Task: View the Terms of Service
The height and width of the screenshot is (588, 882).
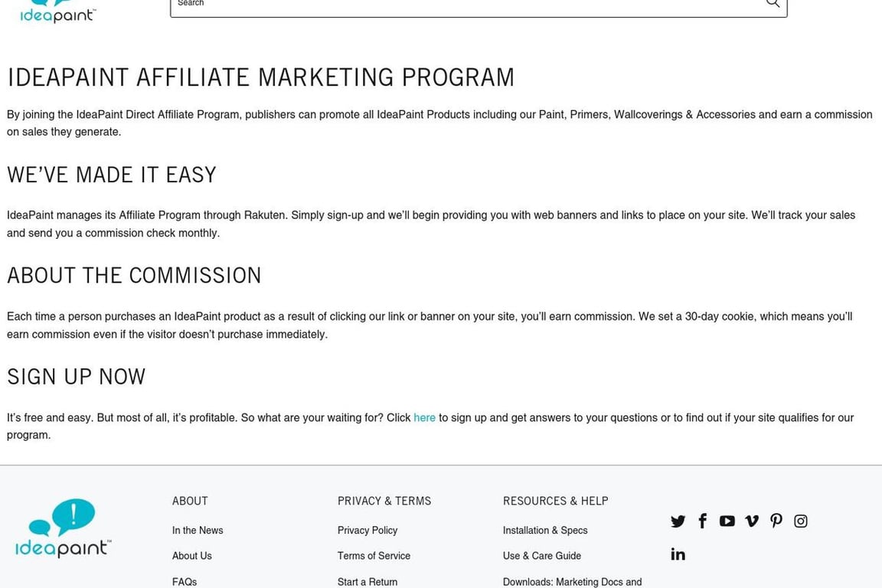Action: [x=374, y=556]
